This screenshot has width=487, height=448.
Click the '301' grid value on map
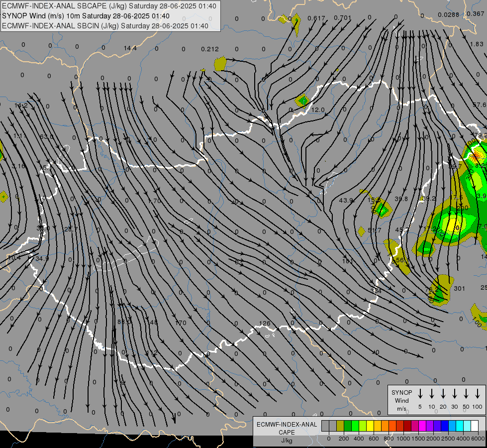459,289
